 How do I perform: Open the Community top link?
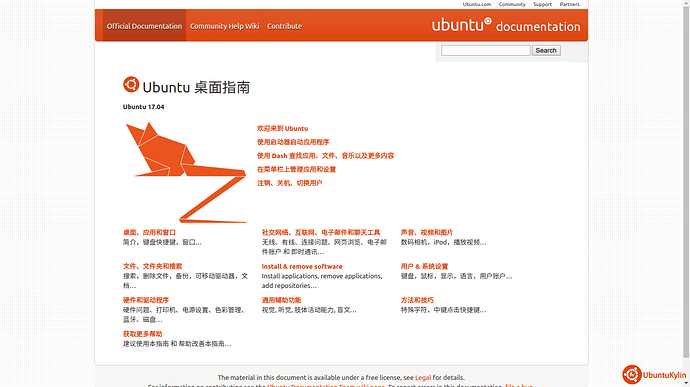[x=512, y=4]
